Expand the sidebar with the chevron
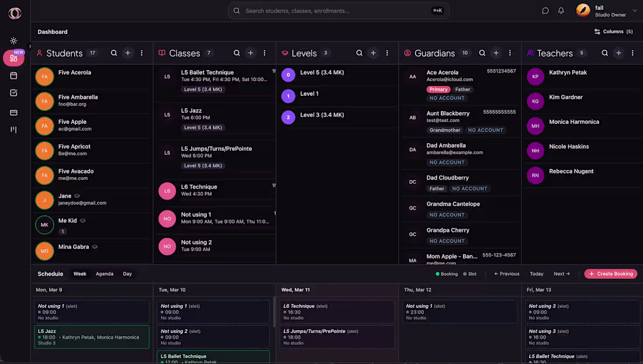The width and height of the screenshot is (643, 364). pyautogui.click(x=30, y=46)
